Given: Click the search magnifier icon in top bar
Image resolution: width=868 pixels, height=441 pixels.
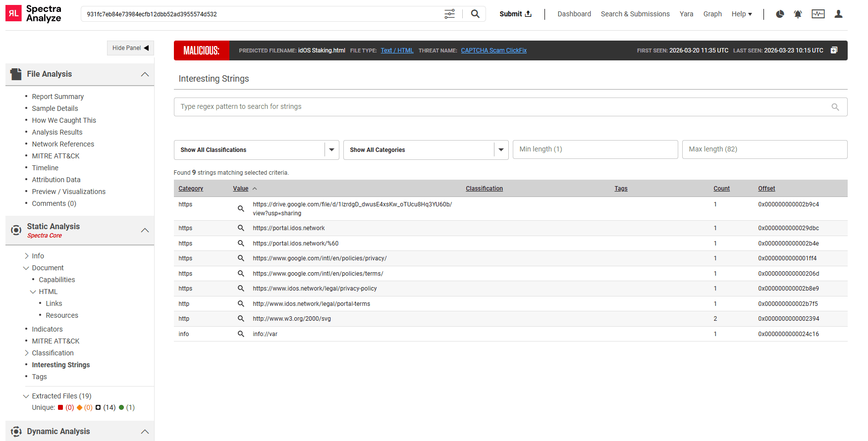Looking at the screenshot, I should tap(475, 14).
